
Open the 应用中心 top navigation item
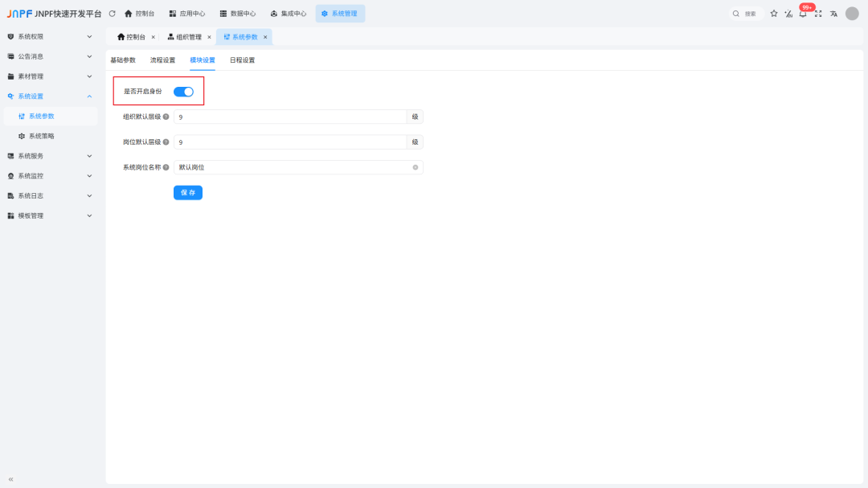pyautogui.click(x=187, y=14)
